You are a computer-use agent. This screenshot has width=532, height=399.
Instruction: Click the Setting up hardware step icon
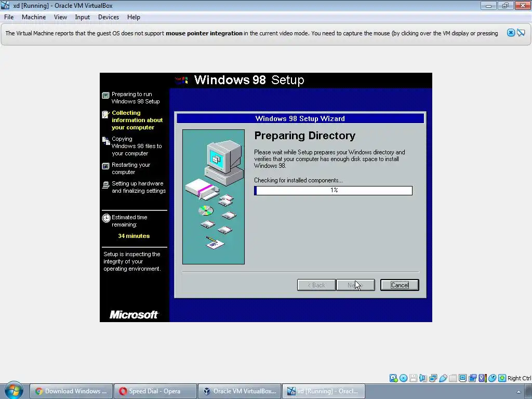click(106, 185)
